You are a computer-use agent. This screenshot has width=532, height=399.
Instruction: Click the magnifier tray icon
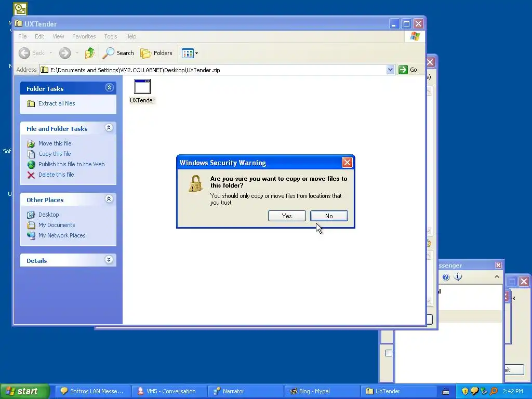(x=494, y=391)
